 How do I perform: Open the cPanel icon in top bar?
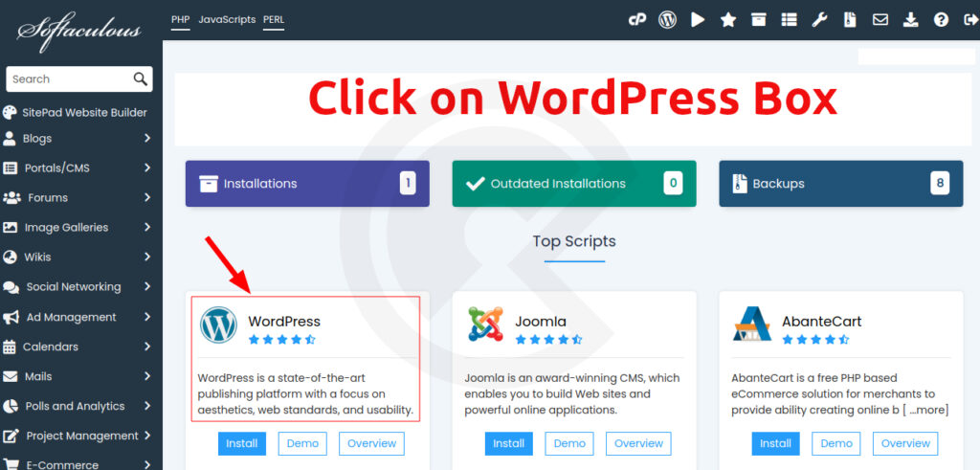636,20
